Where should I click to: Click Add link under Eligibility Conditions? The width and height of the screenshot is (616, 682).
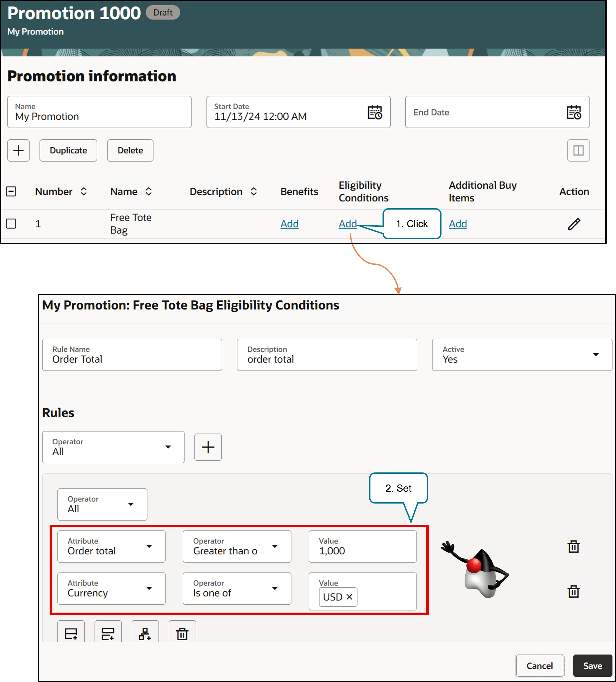(348, 223)
